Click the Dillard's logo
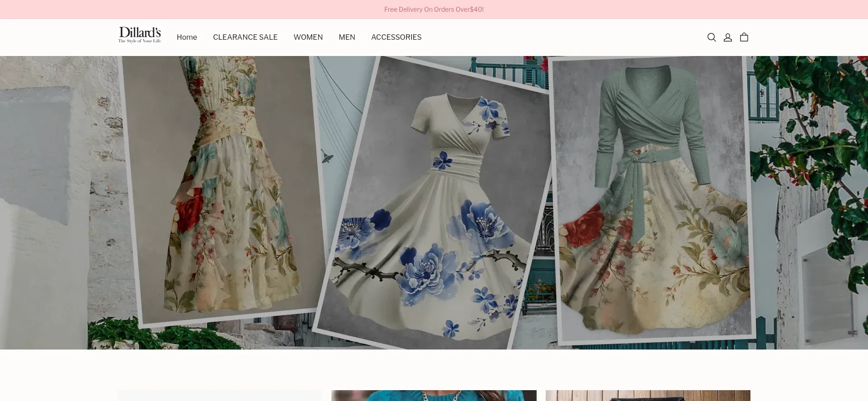Viewport: 868px width, 401px height. point(140,35)
